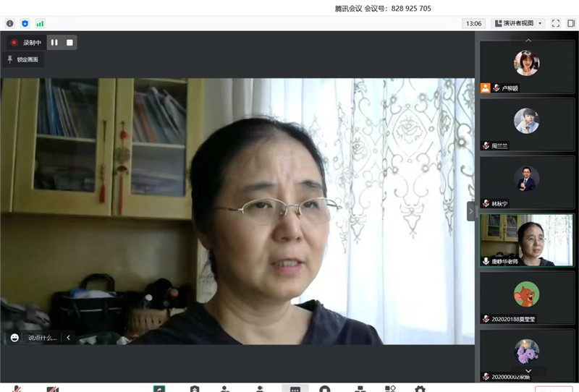Collapse the participant thumbnail panel arrow
This screenshot has height=392, width=579.
471,211
